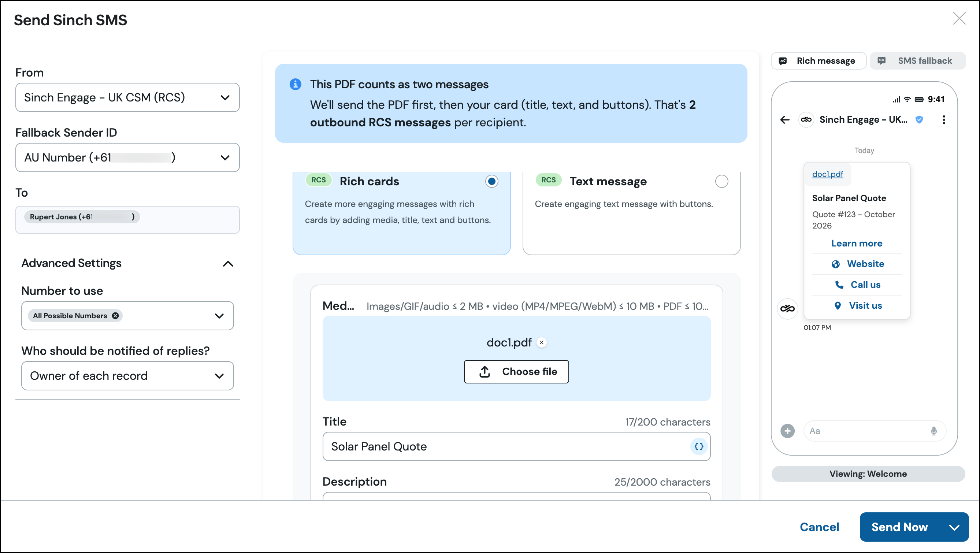Open the Number to use dropdown
Viewport: 980px width, 553px height.
[127, 316]
